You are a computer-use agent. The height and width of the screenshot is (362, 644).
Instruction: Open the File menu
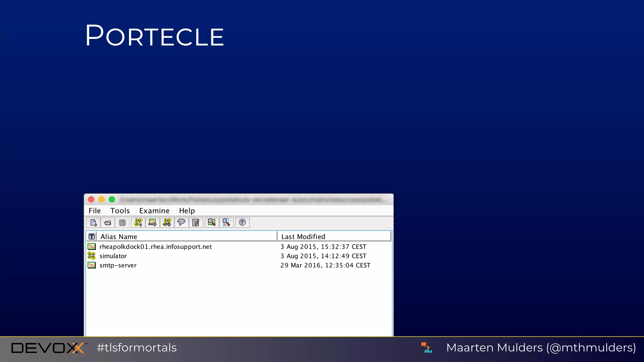point(95,211)
